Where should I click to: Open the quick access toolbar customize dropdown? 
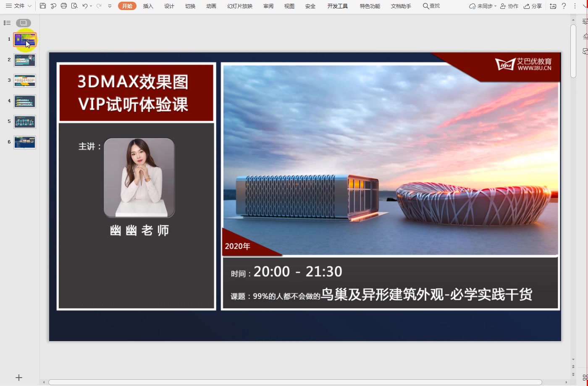pyautogui.click(x=110, y=6)
